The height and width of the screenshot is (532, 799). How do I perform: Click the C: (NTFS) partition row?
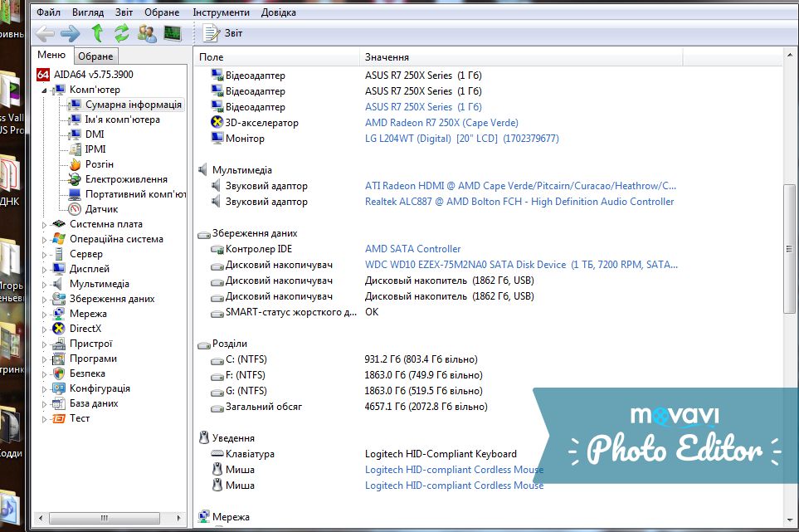[344, 359]
